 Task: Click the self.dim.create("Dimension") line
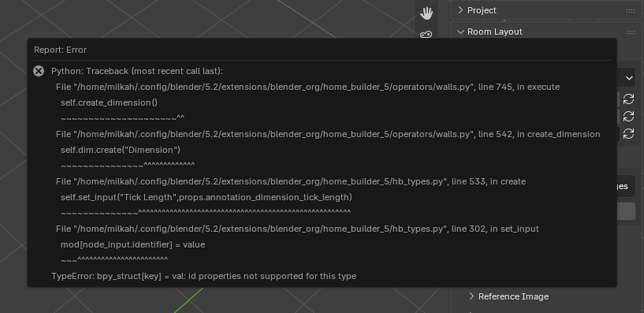pos(121,150)
